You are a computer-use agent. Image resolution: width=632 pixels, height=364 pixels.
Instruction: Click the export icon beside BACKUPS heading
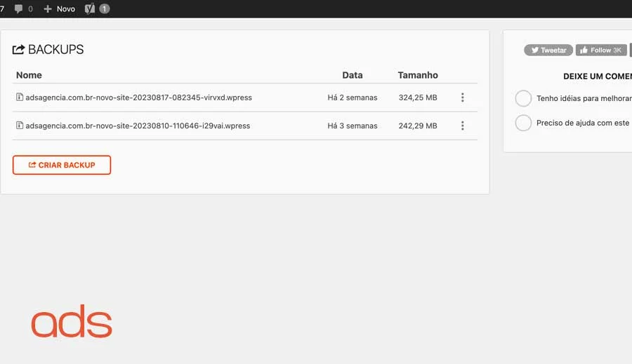[x=18, y=50]
